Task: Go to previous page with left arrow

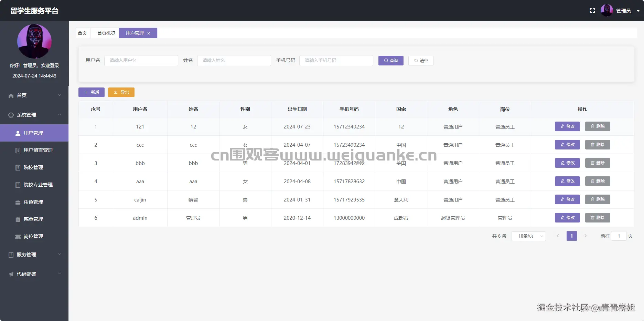Action: [558, 236]
